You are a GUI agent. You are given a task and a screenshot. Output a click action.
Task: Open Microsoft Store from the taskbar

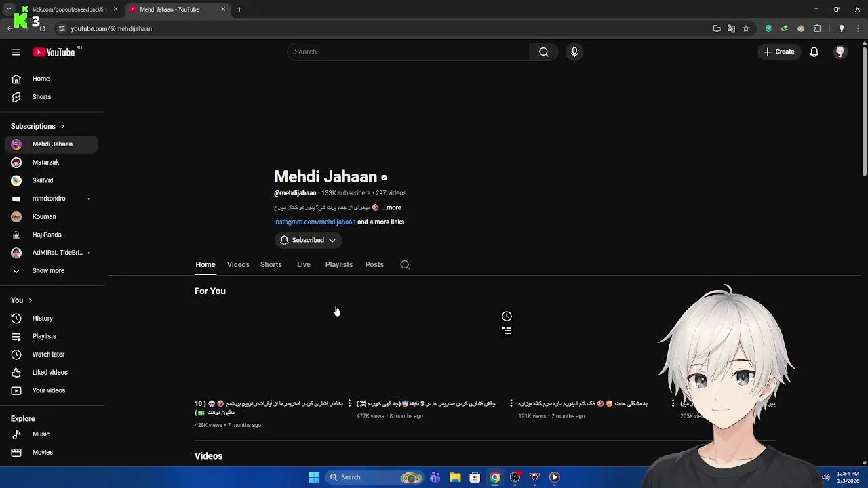point(475,477)
